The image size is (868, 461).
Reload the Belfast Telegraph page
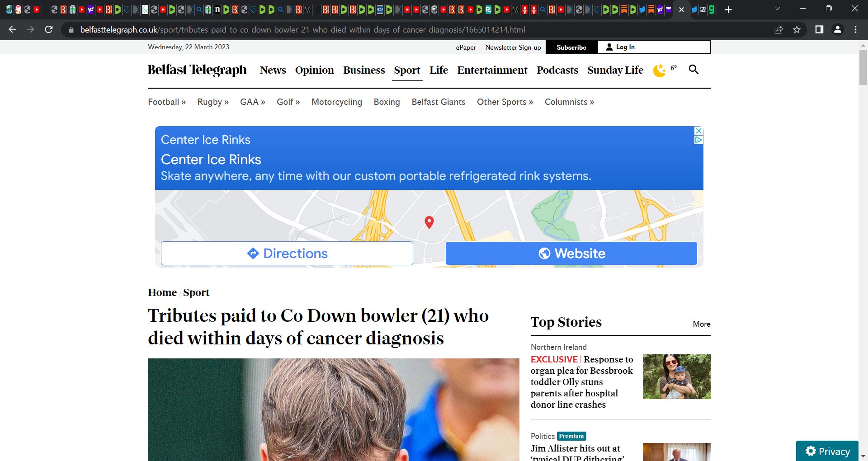49,29
